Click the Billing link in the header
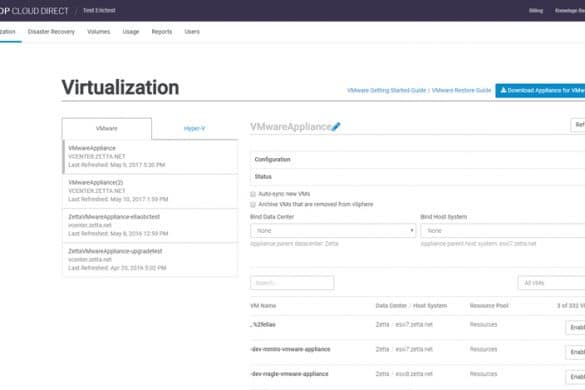The width and height of the screenshot is (585, 390). [x=536, y=10]
